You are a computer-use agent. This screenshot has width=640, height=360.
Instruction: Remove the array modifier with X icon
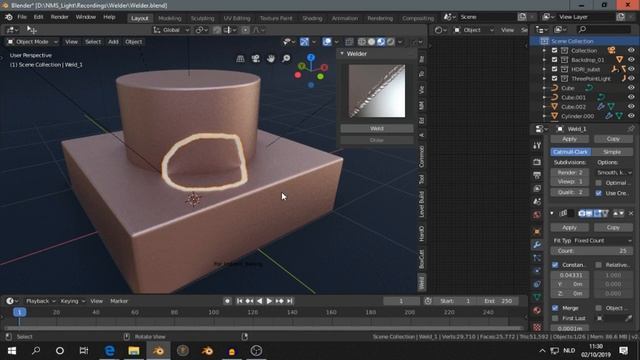(631, 213)
